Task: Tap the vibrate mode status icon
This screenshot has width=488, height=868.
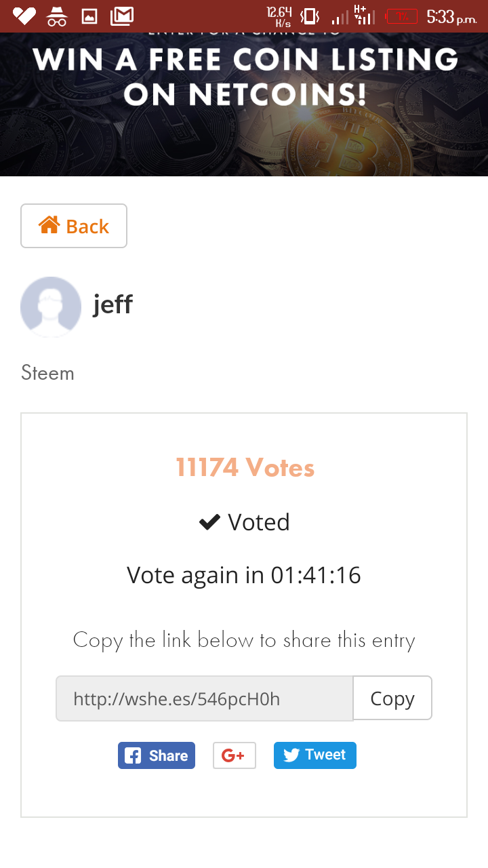Action: coord(310,16)
